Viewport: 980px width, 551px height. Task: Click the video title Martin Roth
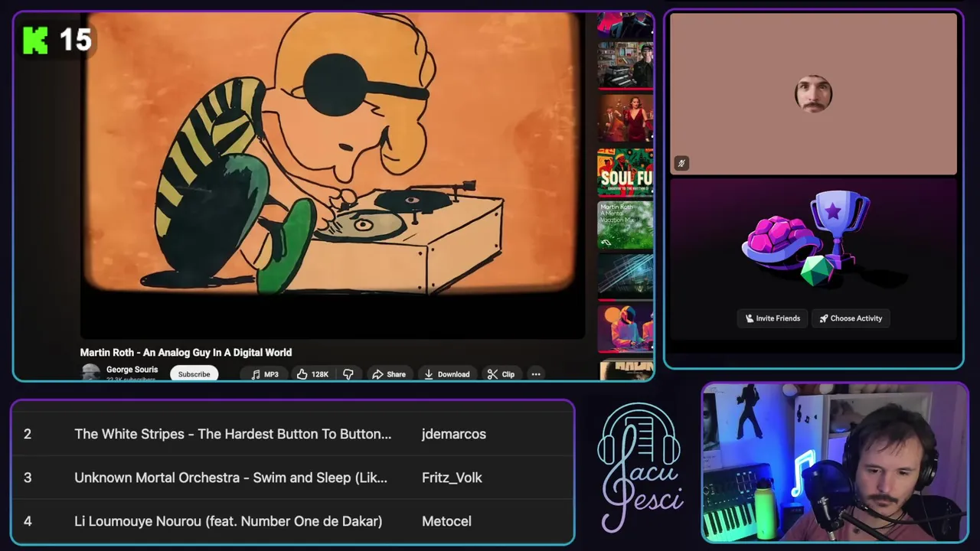coord(186,353)
